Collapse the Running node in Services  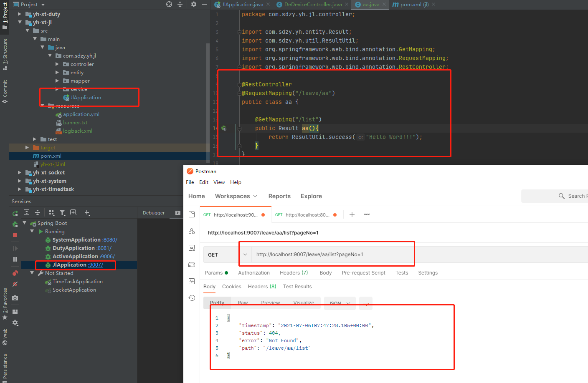32,231
